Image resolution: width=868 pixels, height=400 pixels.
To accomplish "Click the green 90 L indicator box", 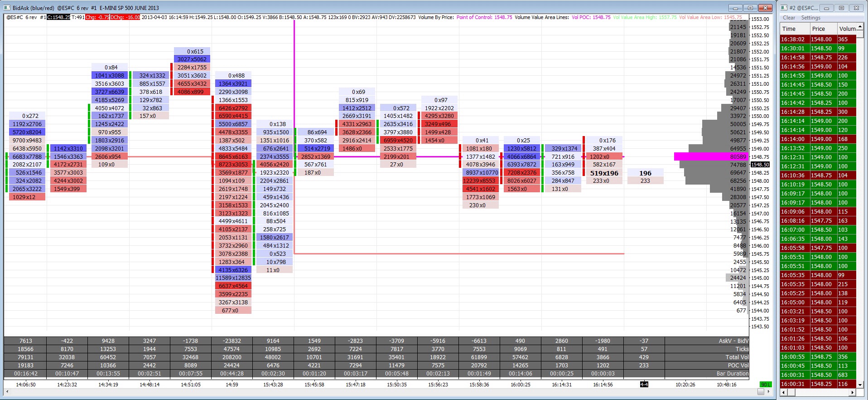I will coord(766,385).
